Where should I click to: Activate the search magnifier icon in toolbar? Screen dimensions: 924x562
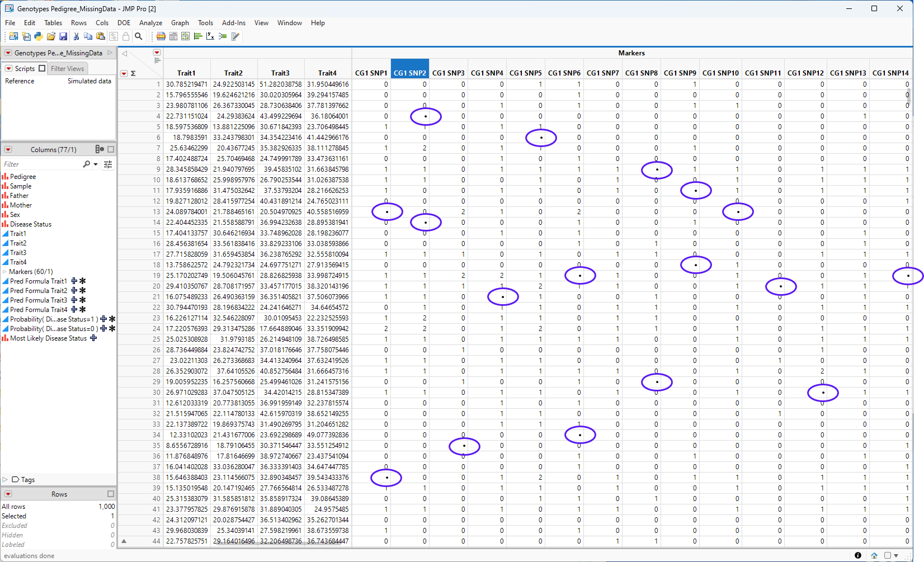pyautogui.click(x=139, y=36)
